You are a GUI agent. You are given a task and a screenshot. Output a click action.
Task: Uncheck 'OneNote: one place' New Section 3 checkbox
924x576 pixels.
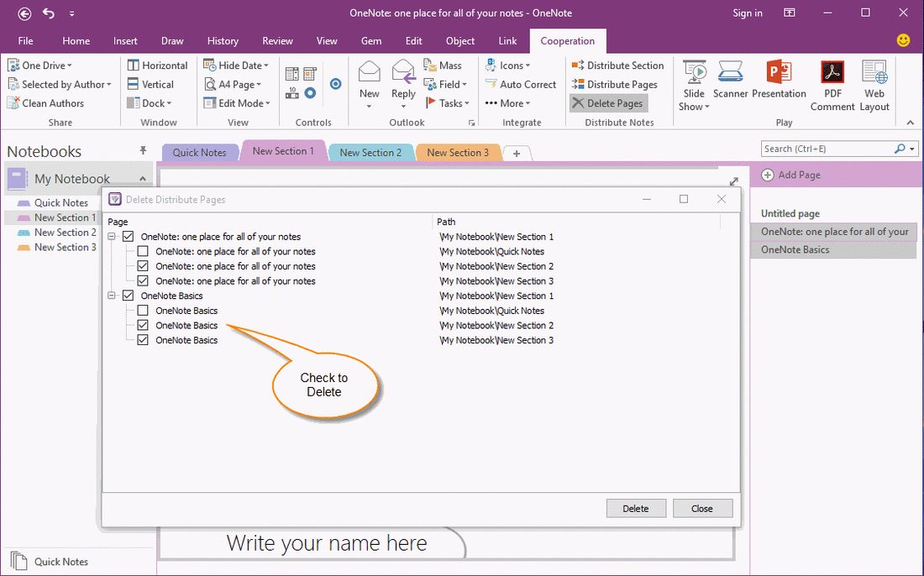(143, 281)
